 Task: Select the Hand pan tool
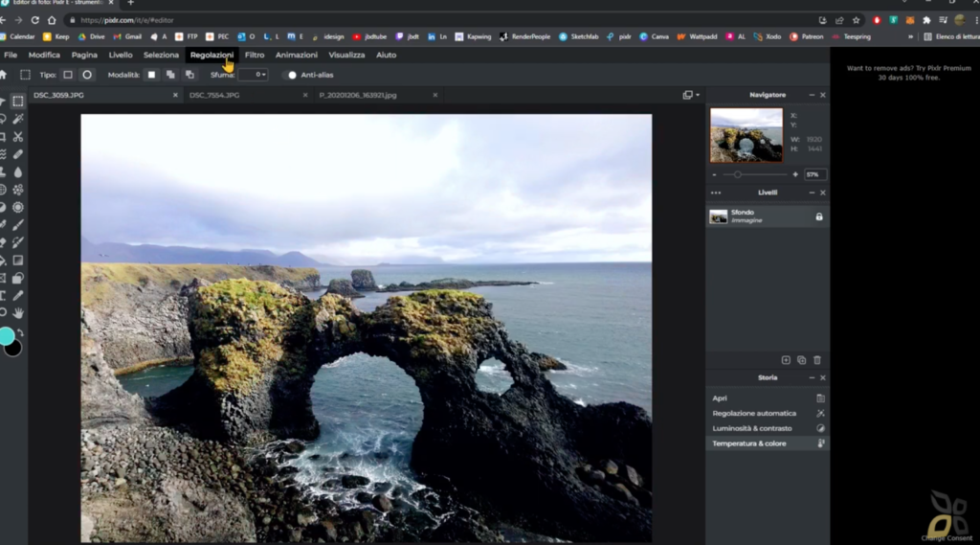[18, 313]
